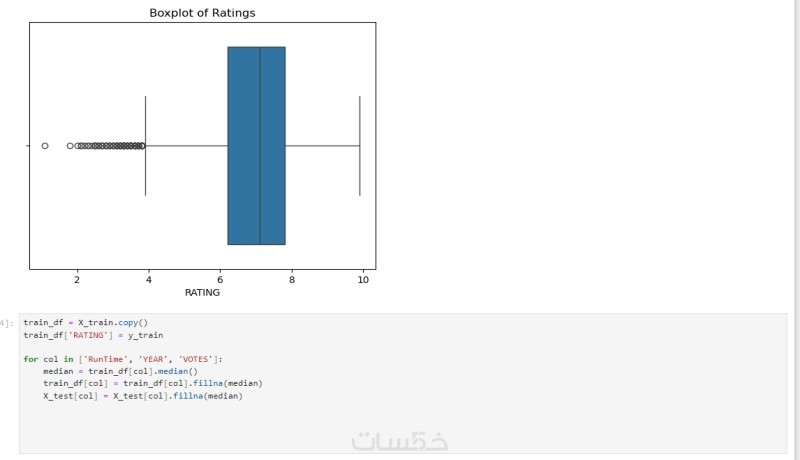This screenshot has height=460, width=800.
Task: Click the 'for col in' loop line
Action: [122, 359]
